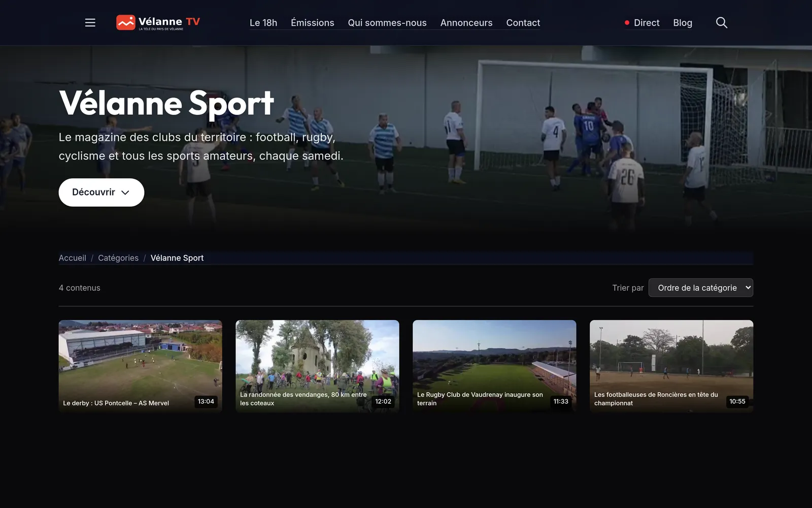Play the footballeuses de Roncières video
This screenshot has height=508, width=812.
click(671, 366)
